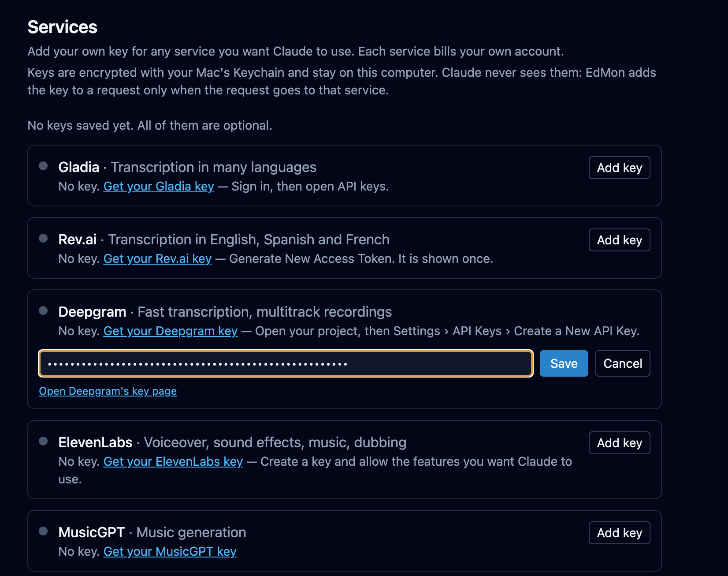
Task: Cancel the Deepgram key entry
Action: [x=622, y=363]
